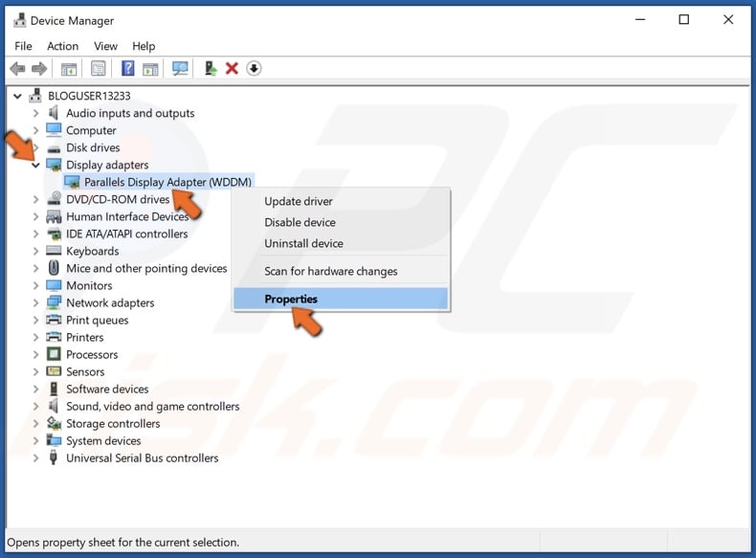Minimize the Device Manager window
Image resolution: width=756 pixels, height=558 pixels.
pos(640,20)
